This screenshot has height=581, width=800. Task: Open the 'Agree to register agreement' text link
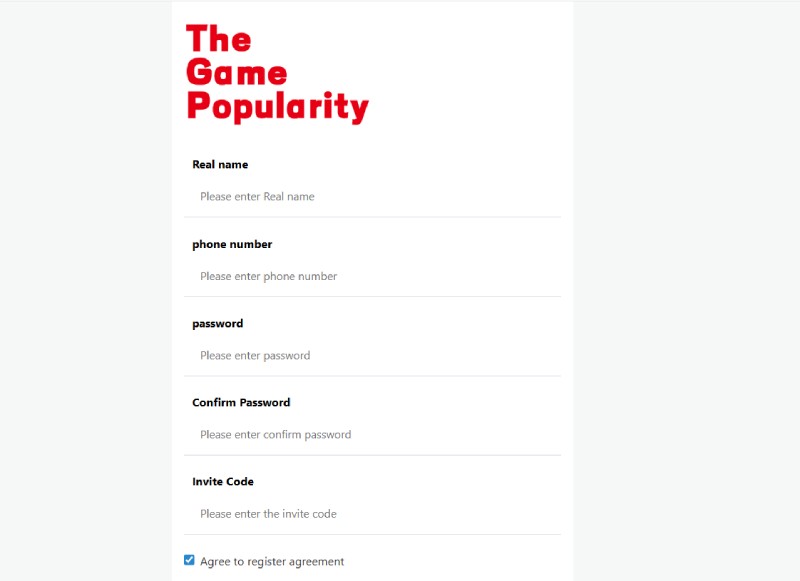pos(272,562)
